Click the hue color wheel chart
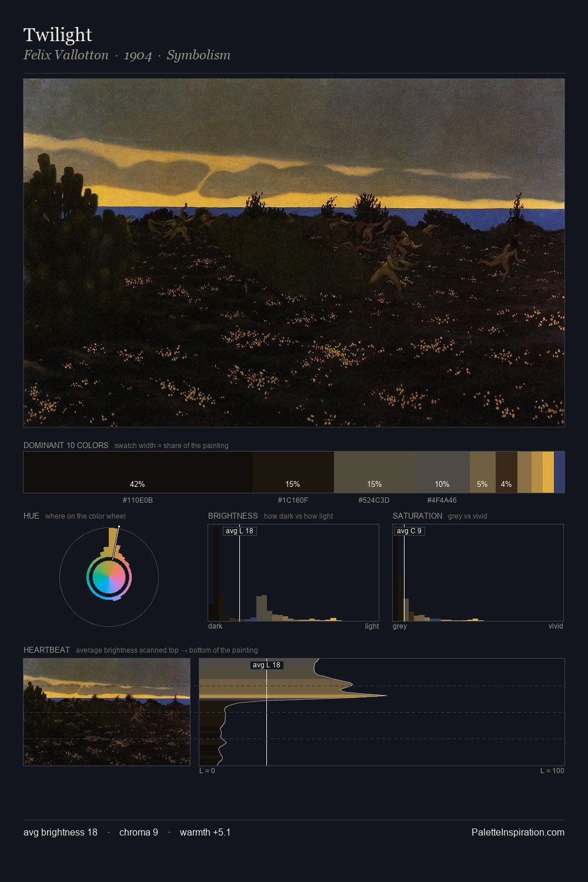588x882 pixels. point(109,577)
